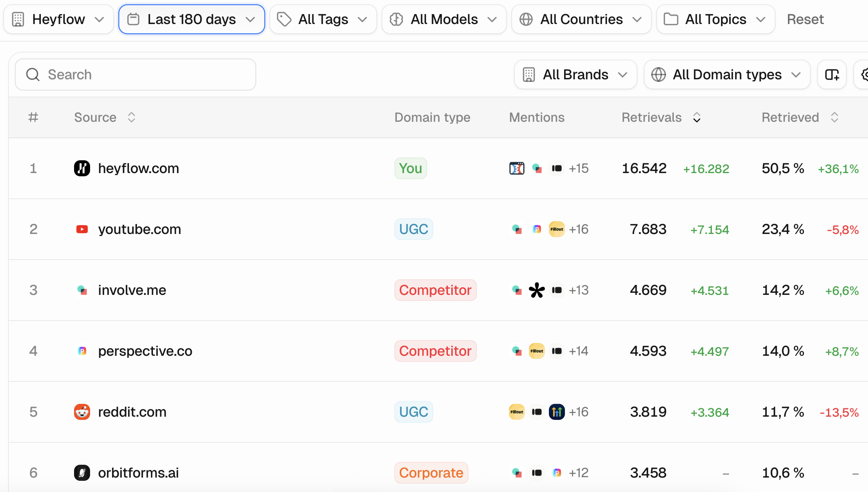Image resolution: width=868 pixels, height=492 pixels.
Task: Click the UGC badge in youtube.com row
Action: [414, 229]
